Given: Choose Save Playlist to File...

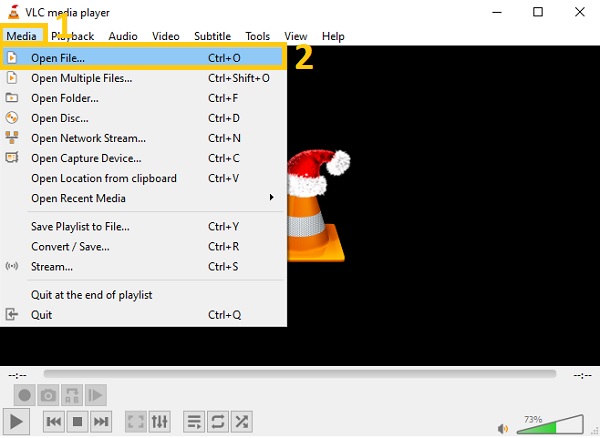Looking at the screenshot, I should click(x=143, y=226).
